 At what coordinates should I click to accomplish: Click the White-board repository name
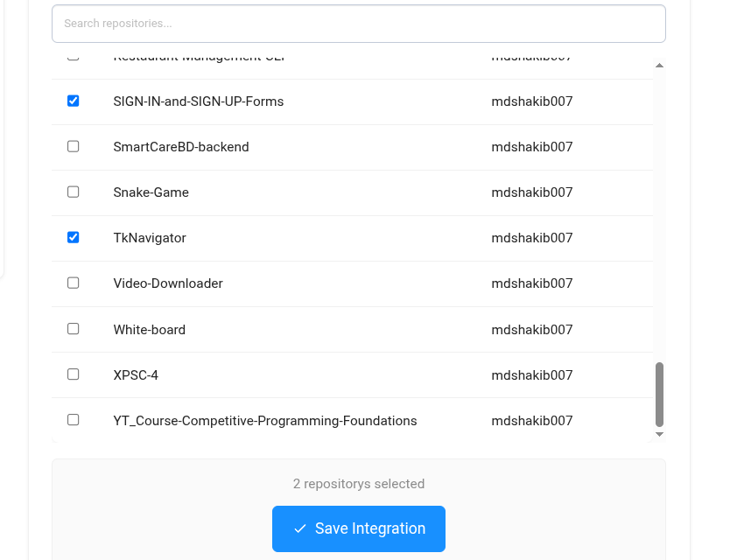coord(150,330)
